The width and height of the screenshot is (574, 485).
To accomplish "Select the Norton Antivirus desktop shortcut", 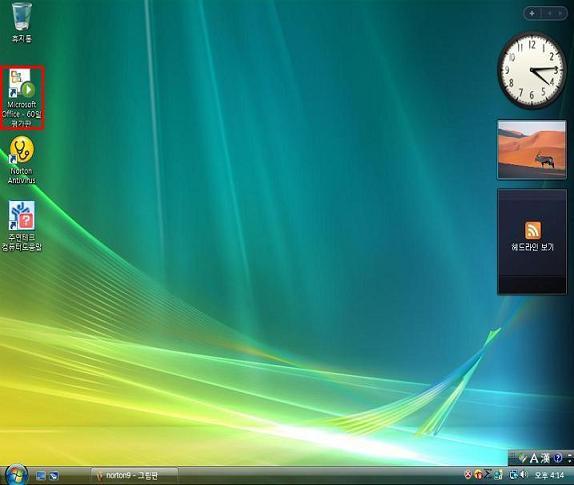I will click(22, 160).
